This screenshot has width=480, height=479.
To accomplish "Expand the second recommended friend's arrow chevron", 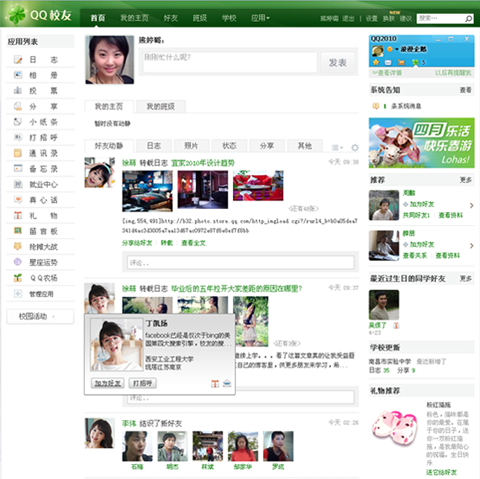I will (471, 246).
